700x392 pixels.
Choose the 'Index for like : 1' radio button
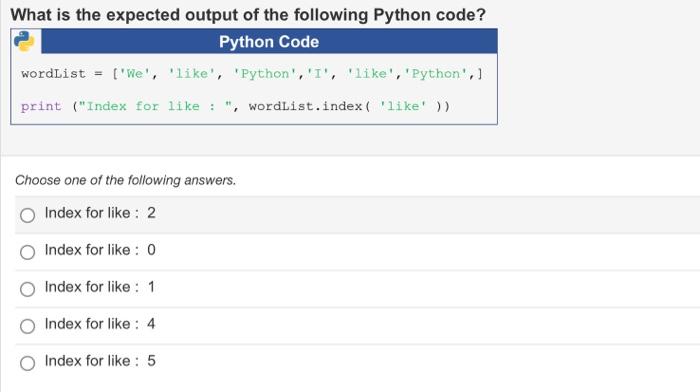tap(27, 289)
